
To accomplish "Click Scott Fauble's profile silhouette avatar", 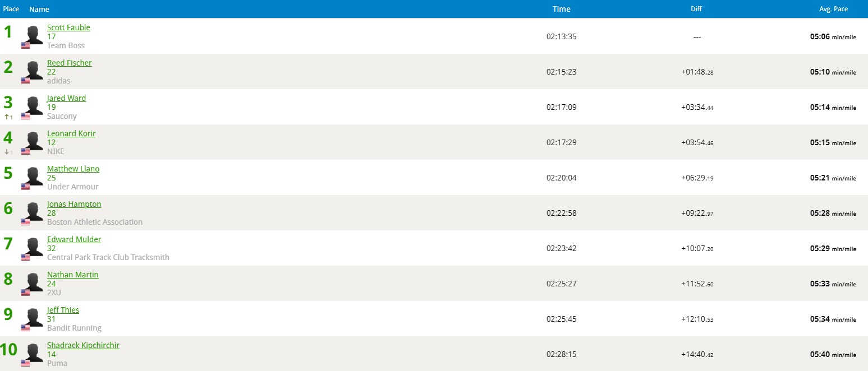I will click(35, 35).
